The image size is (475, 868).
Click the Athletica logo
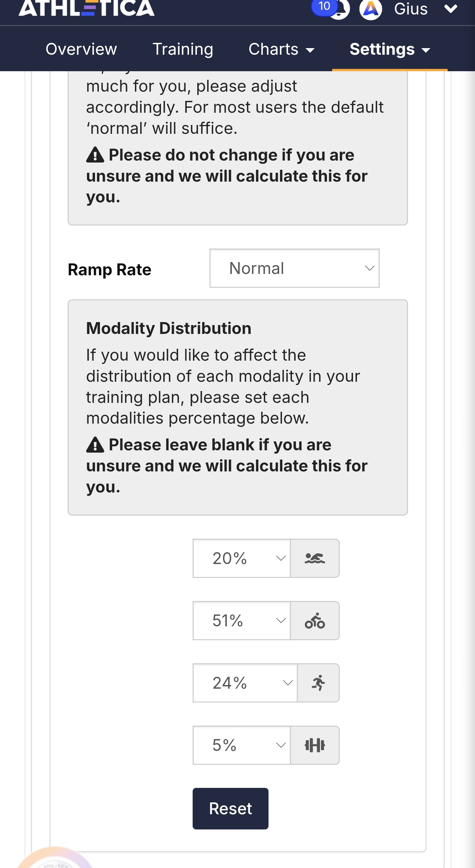tap(87, 8)
